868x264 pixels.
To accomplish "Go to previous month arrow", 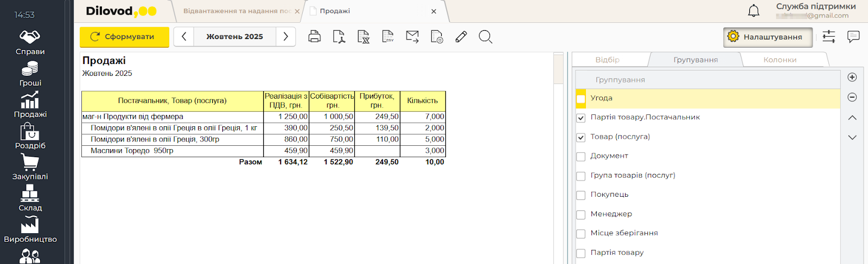I will pos(184,37).
